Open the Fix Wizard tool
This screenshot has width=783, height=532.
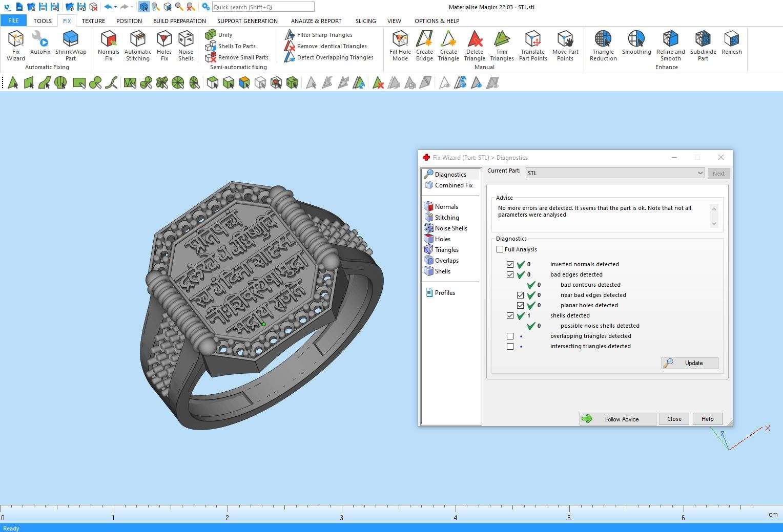click(16, 45)
